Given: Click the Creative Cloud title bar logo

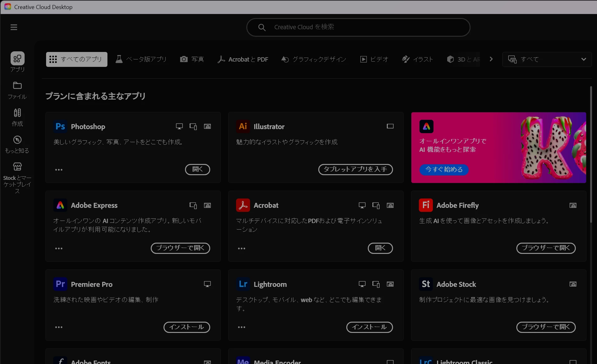Looking at the screenshot, I should coord(8,7).
